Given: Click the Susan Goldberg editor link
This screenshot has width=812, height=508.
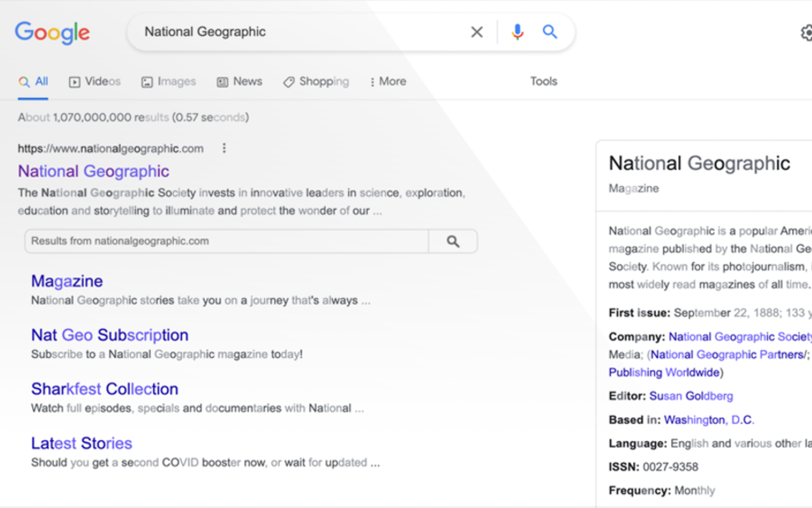Looking at the screenshot, I should click(x=691, y=396).
